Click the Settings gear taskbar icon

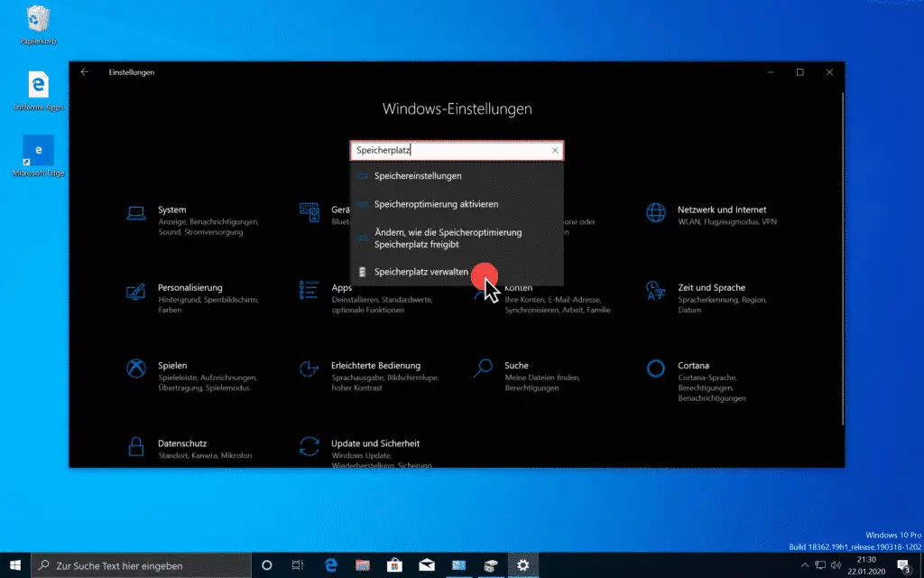click(522, 565)
